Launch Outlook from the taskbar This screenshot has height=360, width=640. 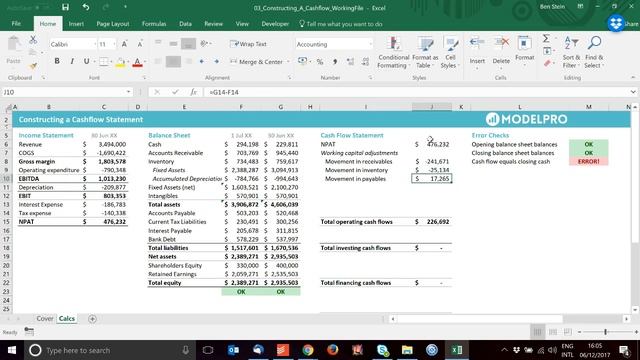(233, 350)
